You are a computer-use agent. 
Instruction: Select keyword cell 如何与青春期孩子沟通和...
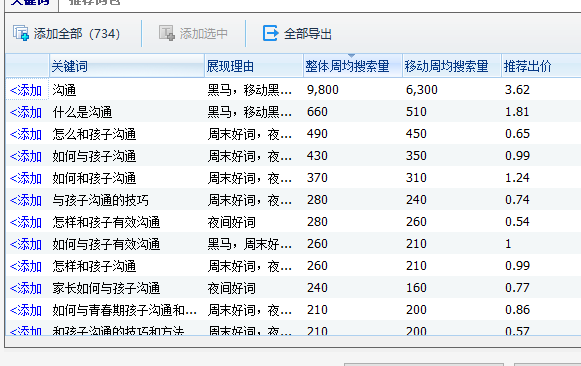click(x=124, y=310)
